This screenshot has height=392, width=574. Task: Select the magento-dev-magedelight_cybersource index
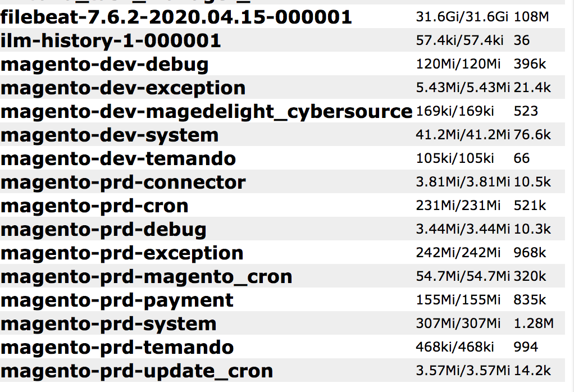point(206,112)
